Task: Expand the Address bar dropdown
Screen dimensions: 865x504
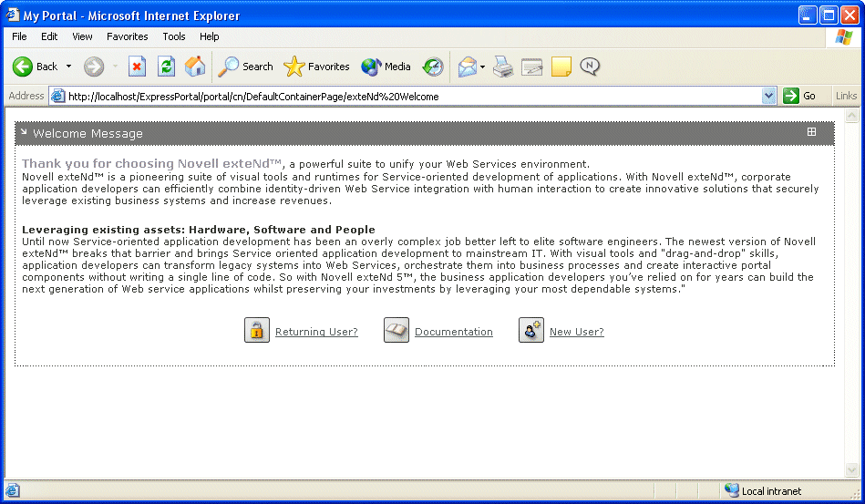Action: 769,96
